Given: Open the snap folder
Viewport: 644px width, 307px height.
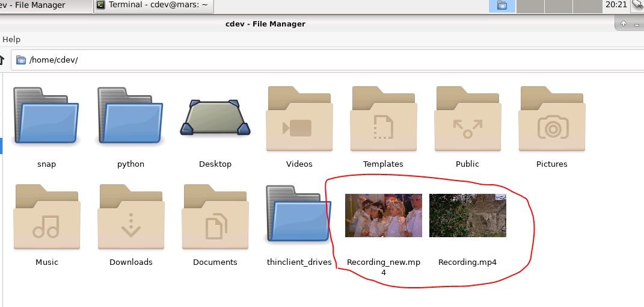Looking at the screenshot, I should (x=46, y=116).
